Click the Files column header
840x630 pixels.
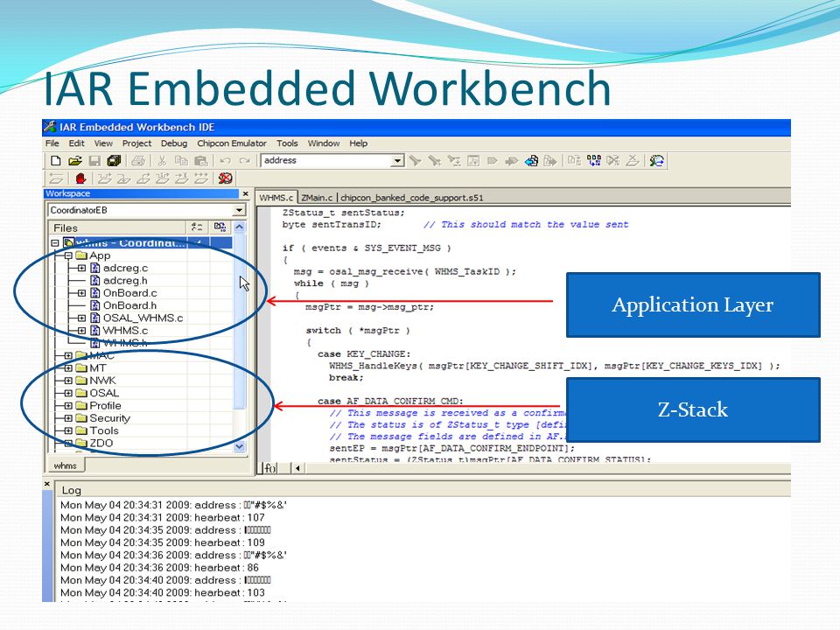116,227
